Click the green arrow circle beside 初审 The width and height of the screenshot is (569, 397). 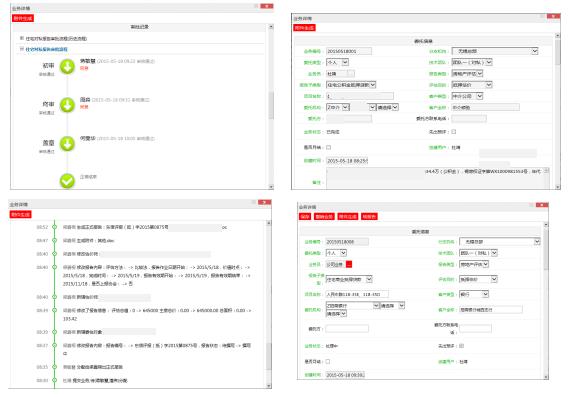(x=67, y=66)
